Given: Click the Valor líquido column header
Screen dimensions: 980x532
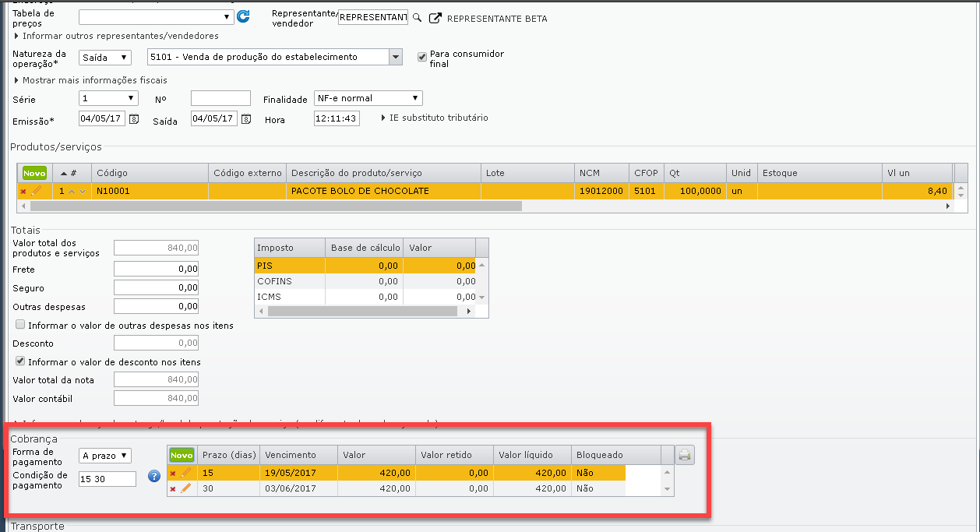Looking at the screenshot, I should tap(532, 455).
